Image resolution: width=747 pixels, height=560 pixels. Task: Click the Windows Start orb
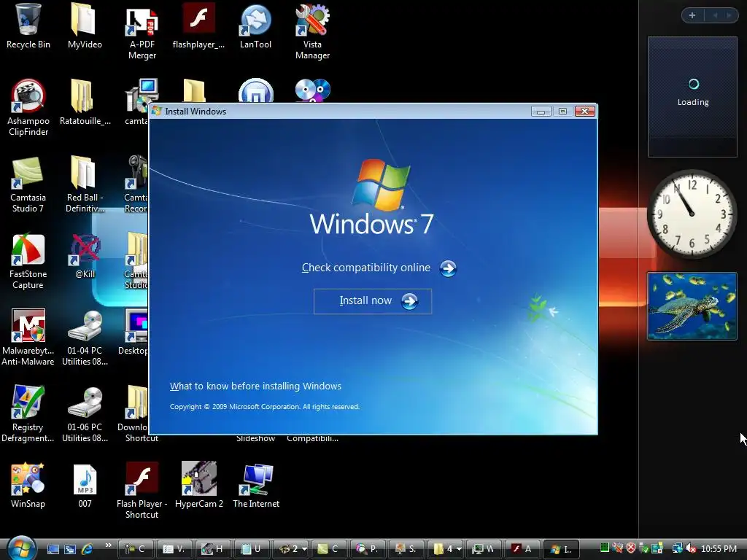point(21,548)
